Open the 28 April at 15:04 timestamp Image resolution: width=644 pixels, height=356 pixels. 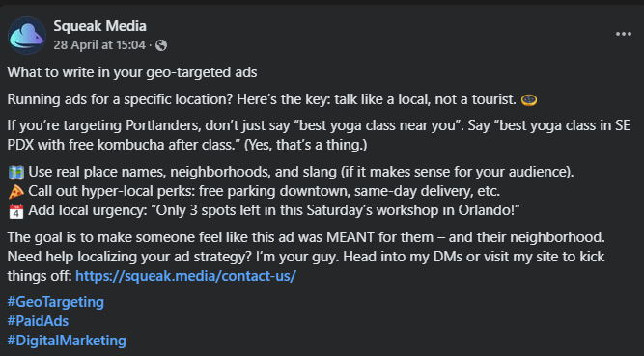point(99,44)
